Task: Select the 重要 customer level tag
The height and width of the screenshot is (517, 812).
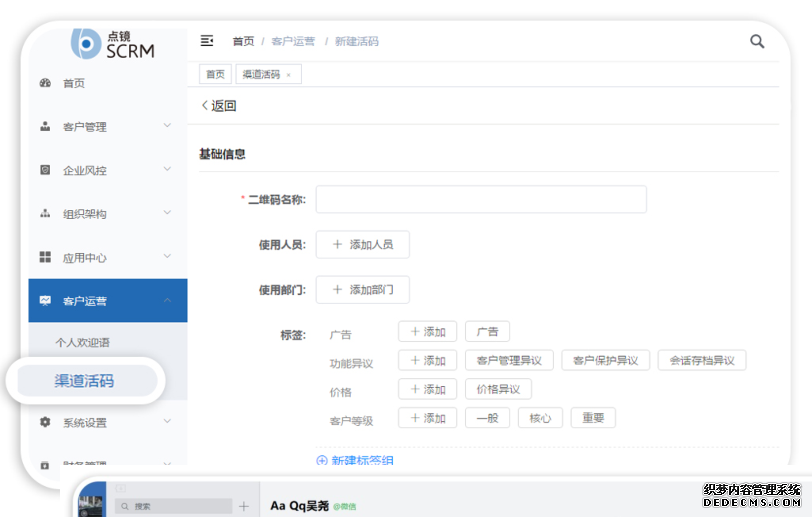Action: [x=593, y=418]
